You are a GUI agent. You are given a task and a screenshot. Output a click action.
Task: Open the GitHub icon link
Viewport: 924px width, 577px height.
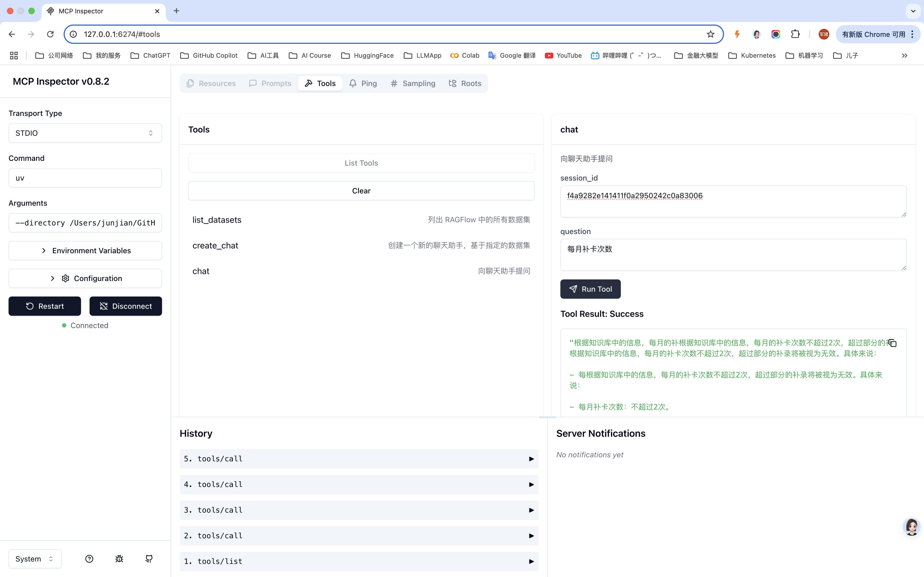pos(149,559)
